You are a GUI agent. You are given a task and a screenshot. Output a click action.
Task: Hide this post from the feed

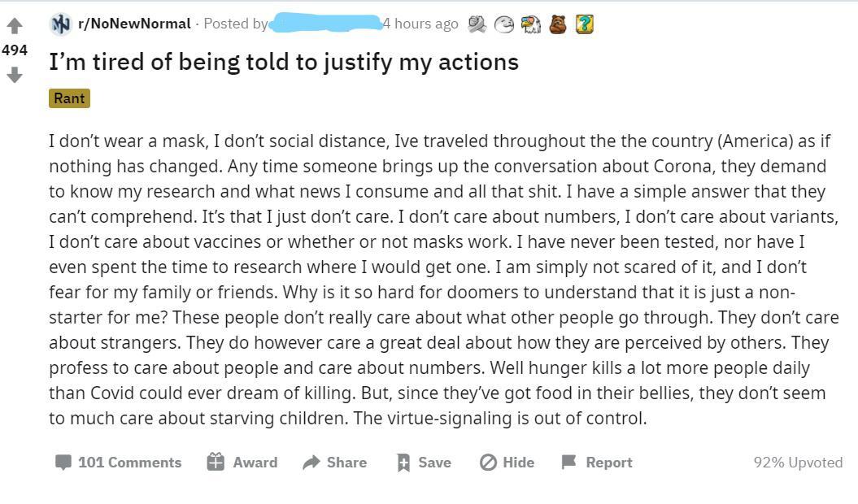pyautogui.click(x=507, y=463)
